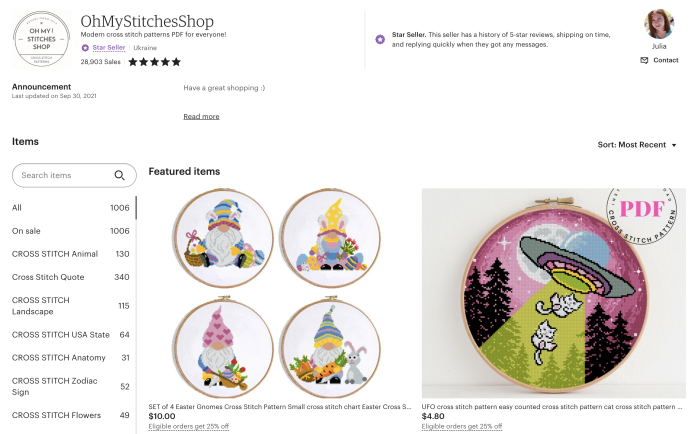
Task: Click the Star Seller link
Action: tap(109, 47)
